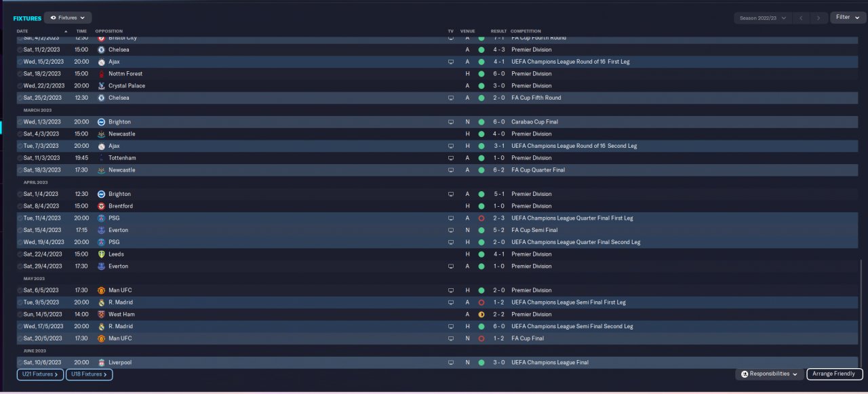Select the row circle for Sat, 8/4/2023
Viewport: 868px width, 394px height.
click(x=20, y=206)
